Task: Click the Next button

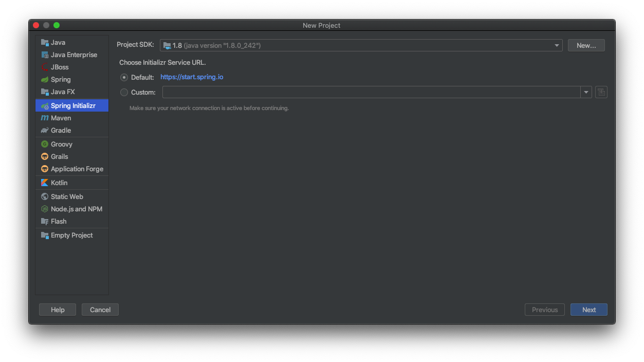Action: (589, 310)
